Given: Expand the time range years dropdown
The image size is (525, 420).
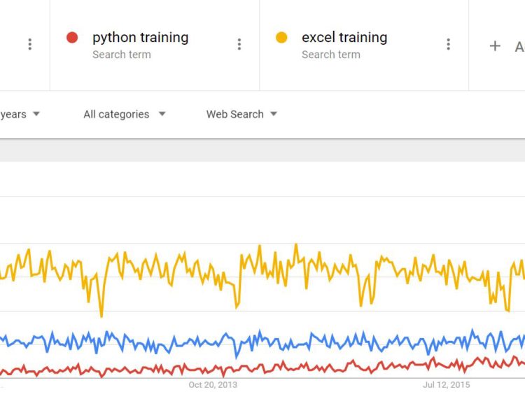Looking at the screenshot, I should click(x=21, y=114).
